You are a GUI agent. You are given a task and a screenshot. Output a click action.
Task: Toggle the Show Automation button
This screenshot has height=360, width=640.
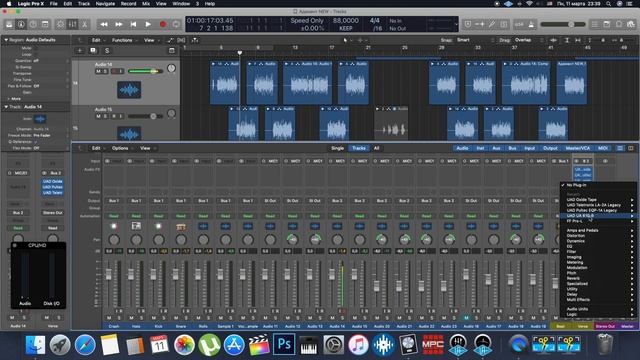[x=170, y=40]
